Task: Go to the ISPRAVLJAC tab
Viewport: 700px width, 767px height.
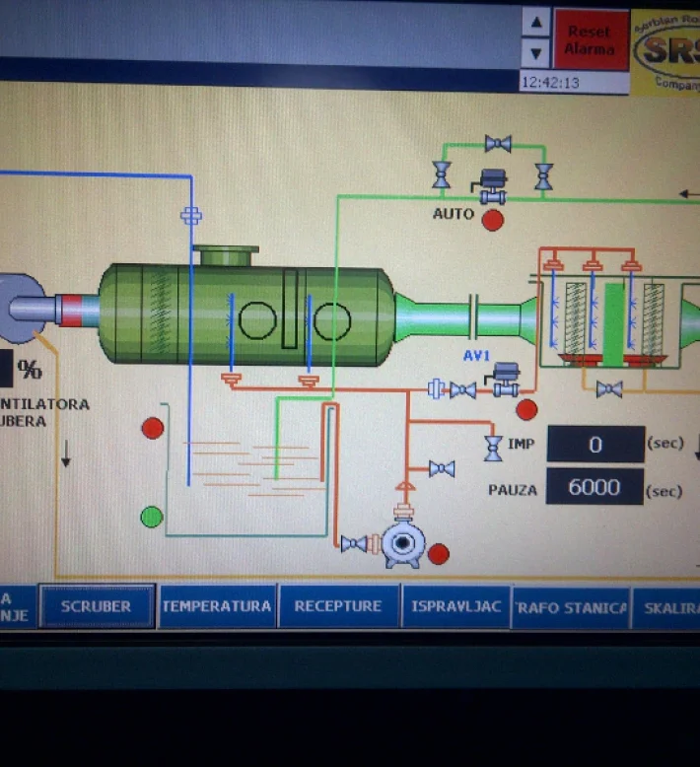Action: tap(455, 606)
